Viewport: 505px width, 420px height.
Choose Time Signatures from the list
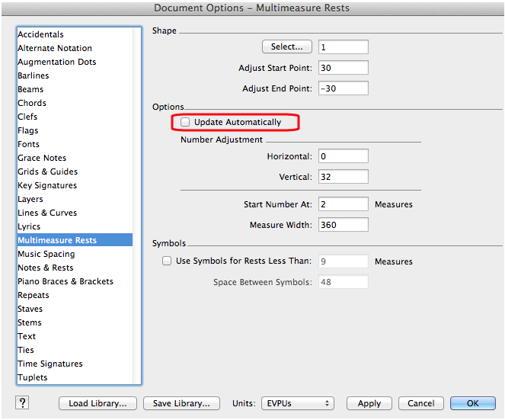pyautogui.click(x=50, y=364)
